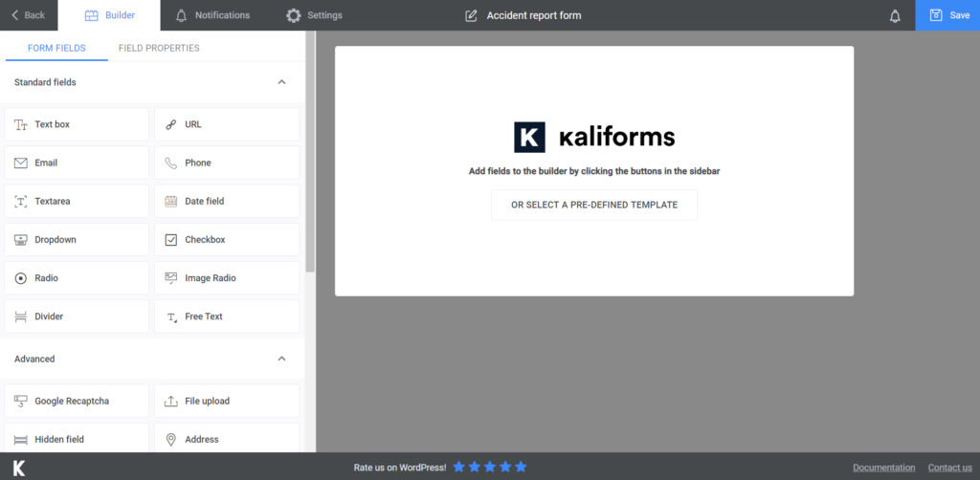This screenshot has width=980, height=480.
Task: Click the bell icon near Save
Action: coord(895,15)
